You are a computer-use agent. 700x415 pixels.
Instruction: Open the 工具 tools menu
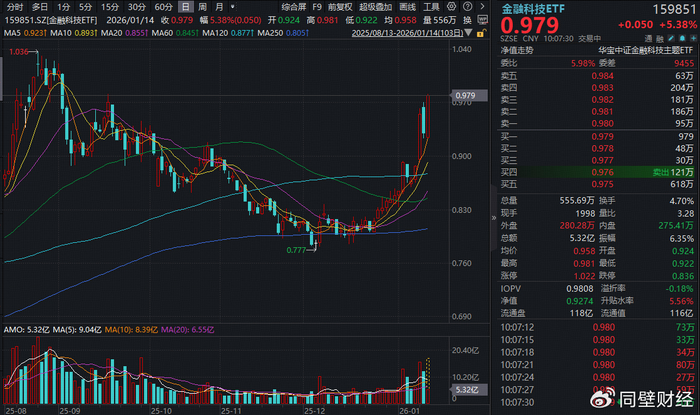431,7
